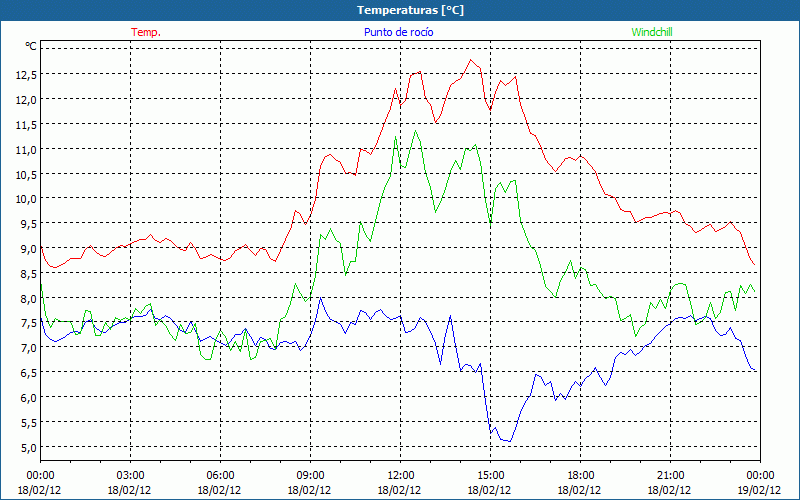Click the '10,0' y-axis value

click(27, 199)
